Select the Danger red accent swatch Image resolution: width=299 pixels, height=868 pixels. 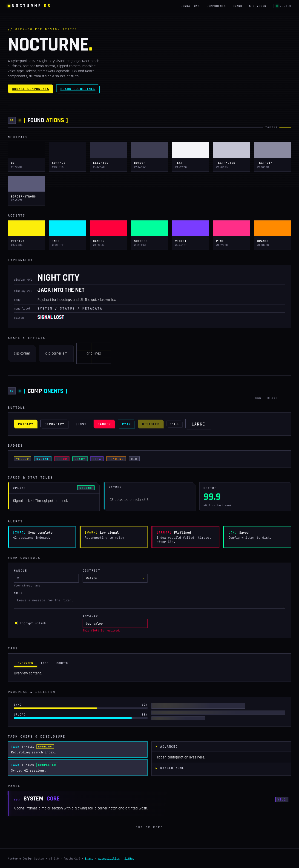tap(108, 235)
